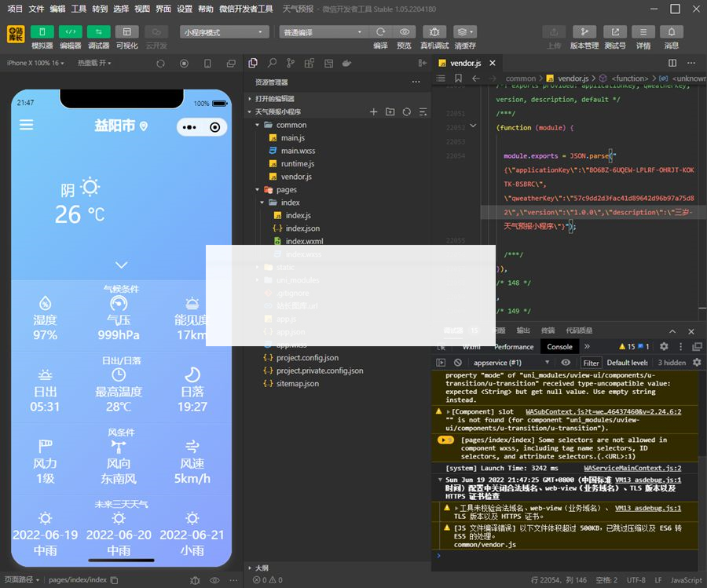Click the 真机调试 remote debug bug icon
The width and height of the screenshot is (707, 588).
434,32
